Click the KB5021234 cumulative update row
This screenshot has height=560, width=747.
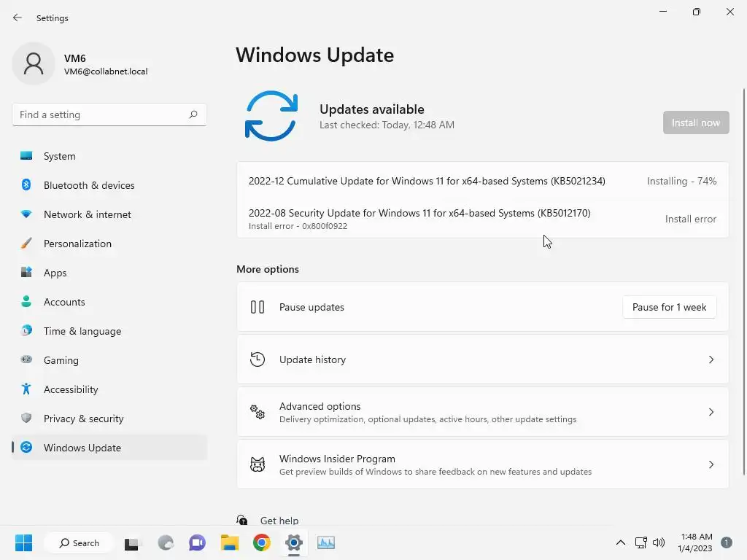(483, 181)
